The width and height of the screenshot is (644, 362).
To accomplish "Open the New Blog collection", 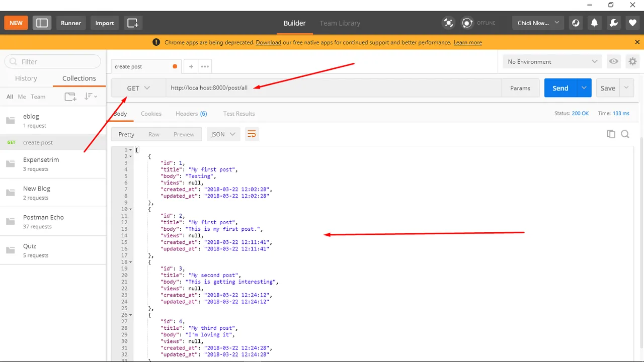I will (53, 193).
